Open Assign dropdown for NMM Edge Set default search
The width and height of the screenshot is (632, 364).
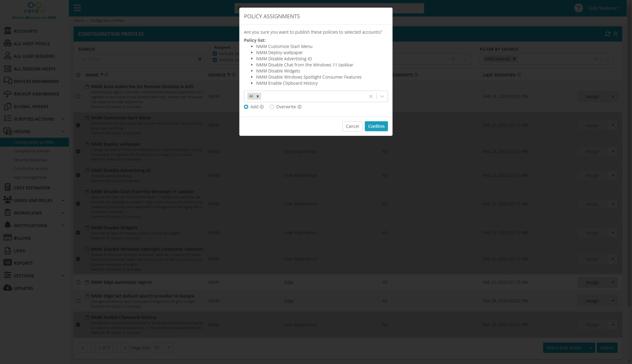click(613, 301)
